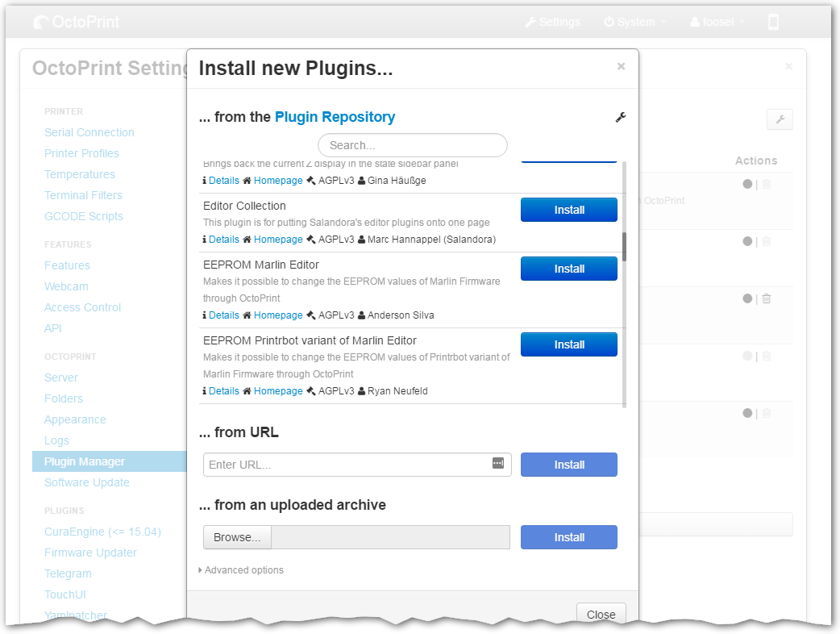This screenshot has height=634, width=840.
Task: Close the Install new Plugins dialog via X
Action: tap(621, 67)
